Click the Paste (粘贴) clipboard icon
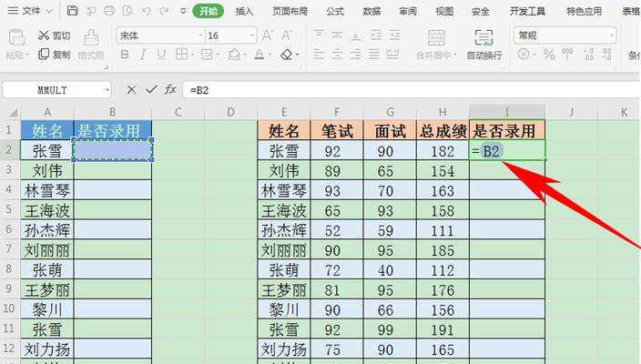Image resolution: width=641 pixels, height=364 pixels. click(16, 37)
